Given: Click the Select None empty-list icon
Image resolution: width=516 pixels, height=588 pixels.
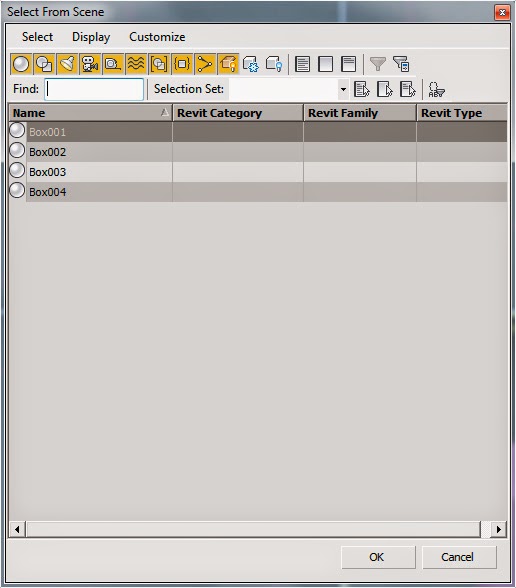Looking at the screenshot, I should tap(325, 64).
